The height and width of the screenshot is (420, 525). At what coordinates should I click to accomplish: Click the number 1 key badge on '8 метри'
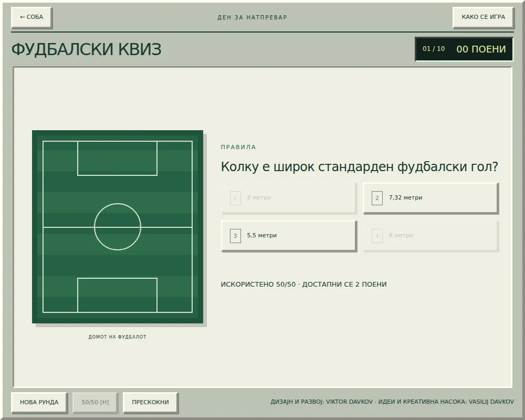[x=235, y=198]
